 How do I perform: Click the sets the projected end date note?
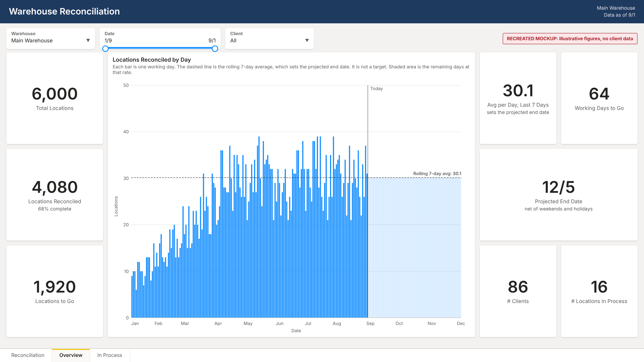click(518, 112)
